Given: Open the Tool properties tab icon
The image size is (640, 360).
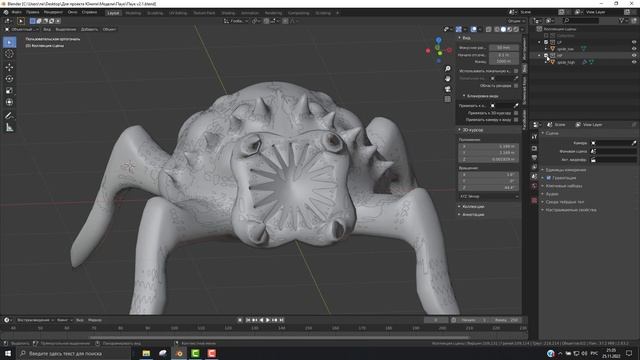Looking at the screenshot, I should pyautogui.click(x=534, y=137).
